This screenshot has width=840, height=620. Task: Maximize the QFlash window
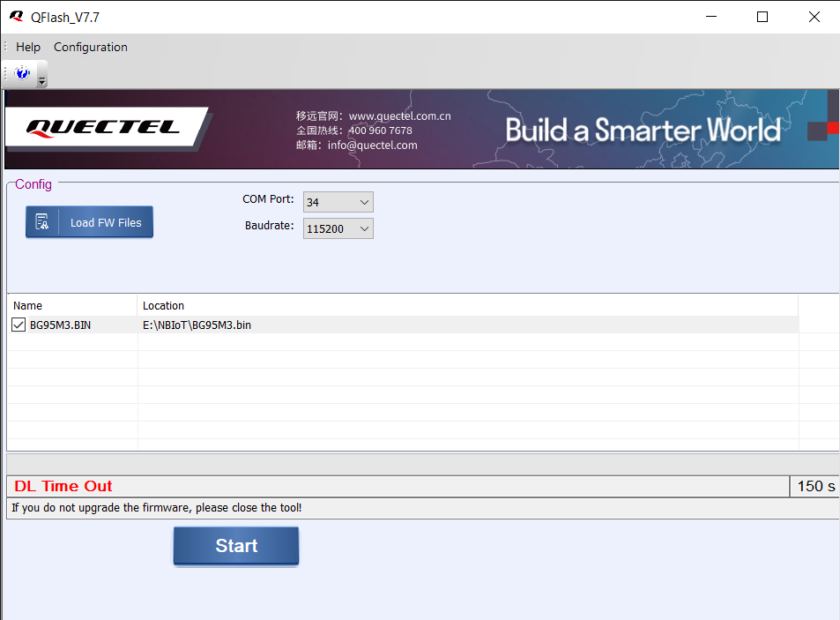tap(762, 17)
